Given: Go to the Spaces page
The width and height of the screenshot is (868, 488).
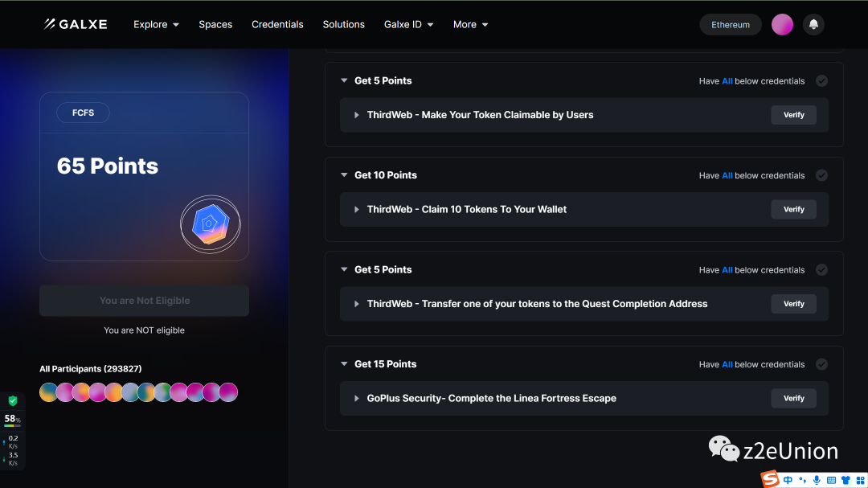Looking at the screenshot, I should pos(215,25).
